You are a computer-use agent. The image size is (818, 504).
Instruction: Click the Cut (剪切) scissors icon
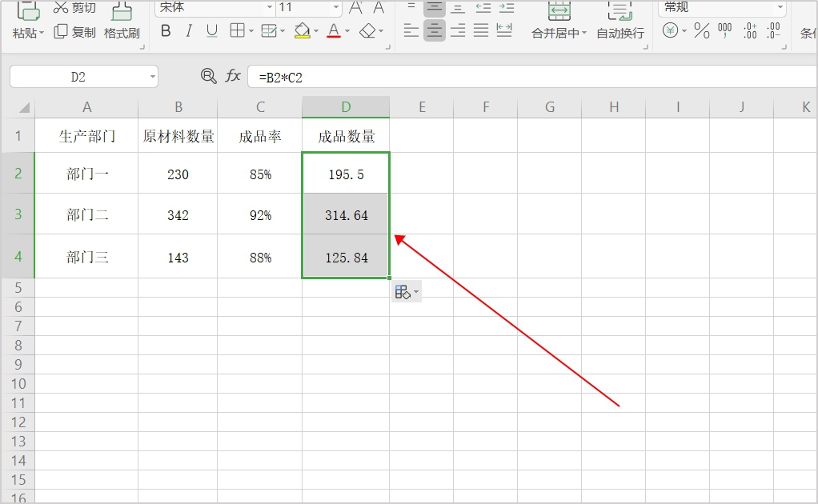click(x=61, y=8)
